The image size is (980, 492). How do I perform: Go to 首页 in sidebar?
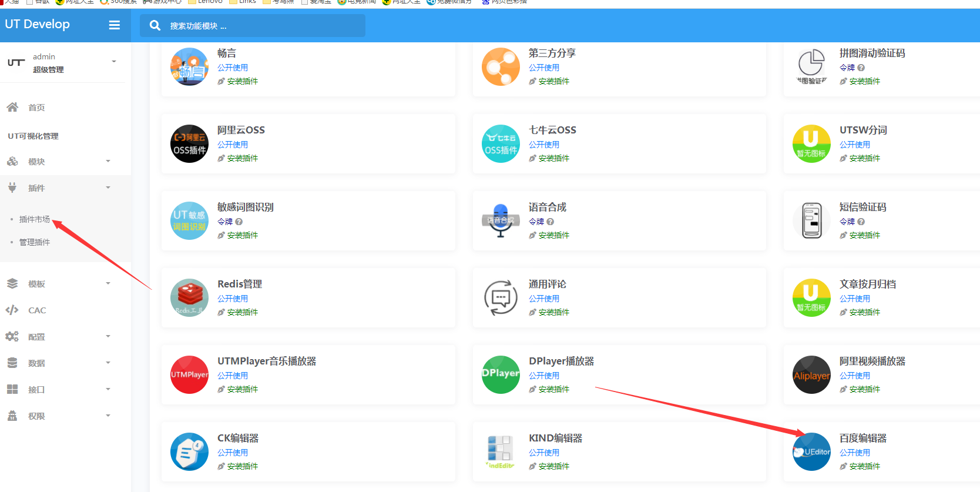(36, 108)
